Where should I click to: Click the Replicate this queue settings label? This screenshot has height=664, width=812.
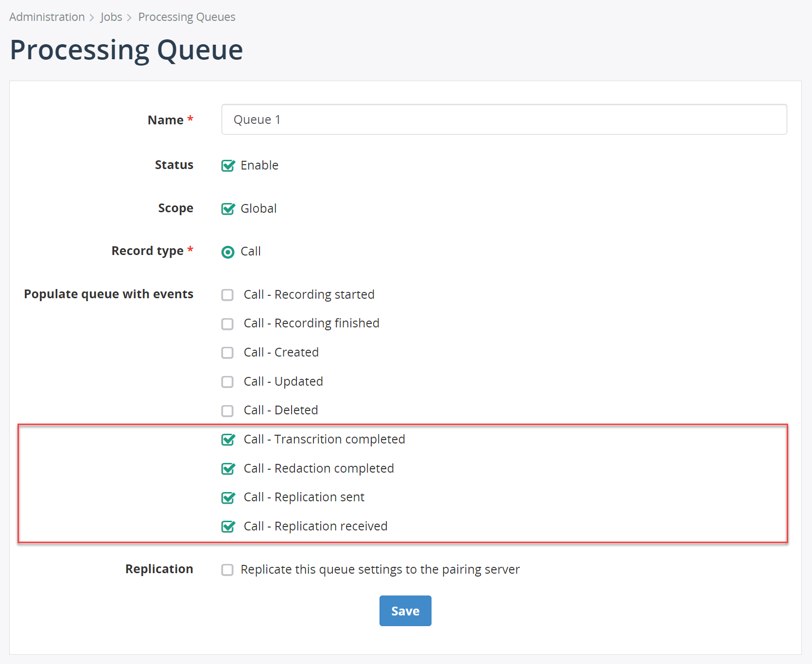click(380, 569)
